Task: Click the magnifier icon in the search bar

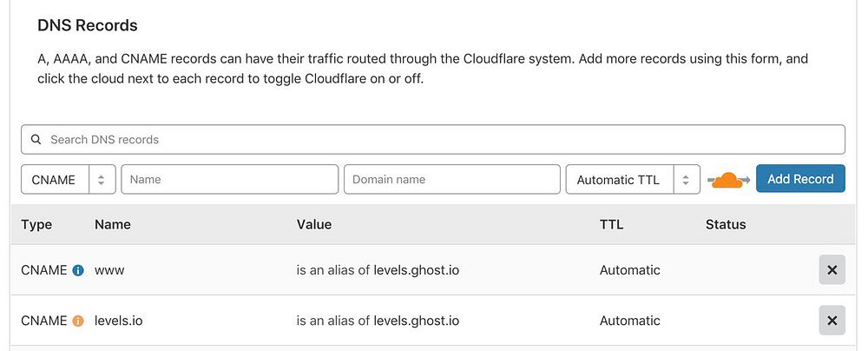Action: [36, 139]
